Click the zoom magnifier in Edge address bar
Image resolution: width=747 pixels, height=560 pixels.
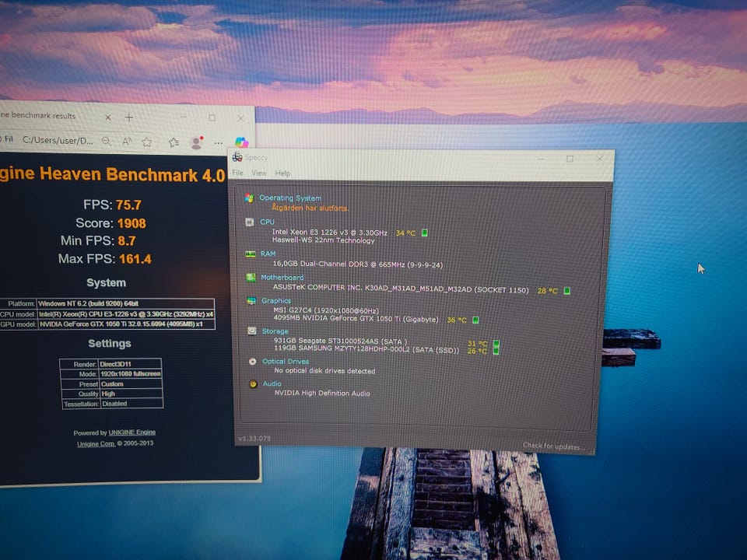tap(107, 141)
